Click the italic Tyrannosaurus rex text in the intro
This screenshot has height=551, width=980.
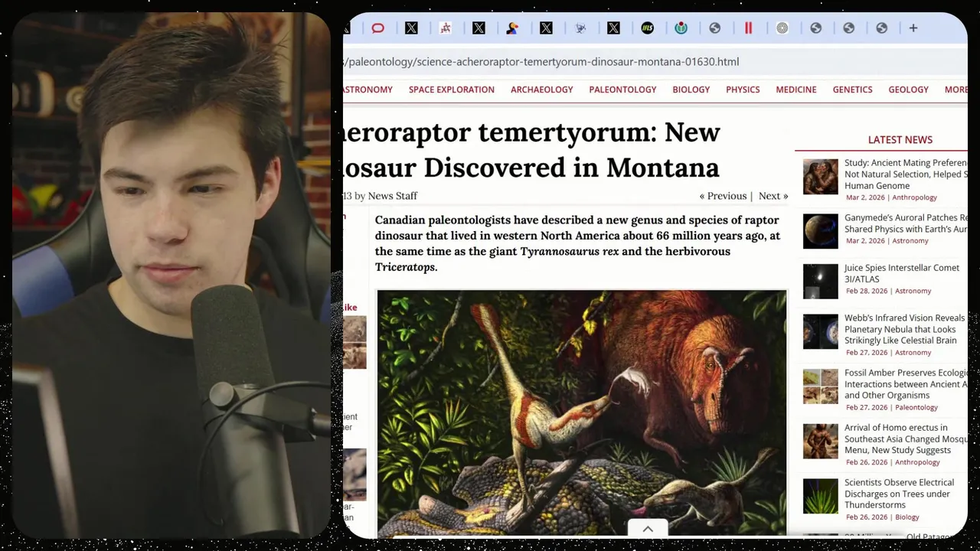pos(569,252)
